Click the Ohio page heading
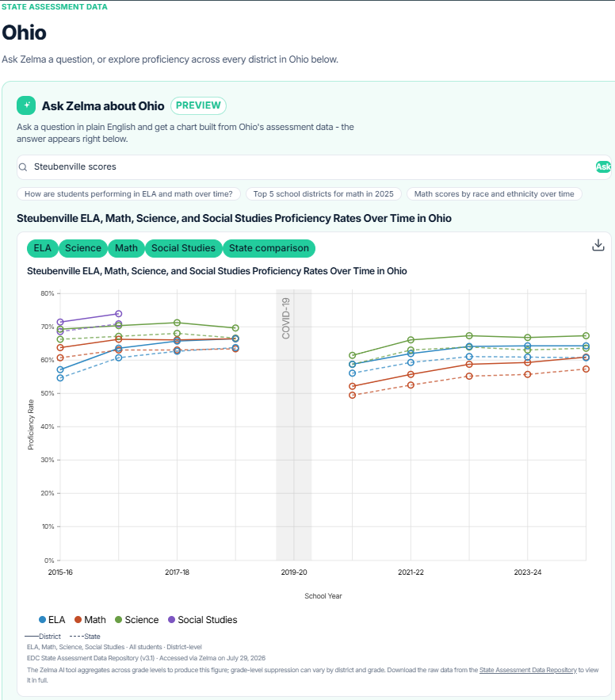The height and width of the screenshot is (700, 615). (x=24, y=33)
